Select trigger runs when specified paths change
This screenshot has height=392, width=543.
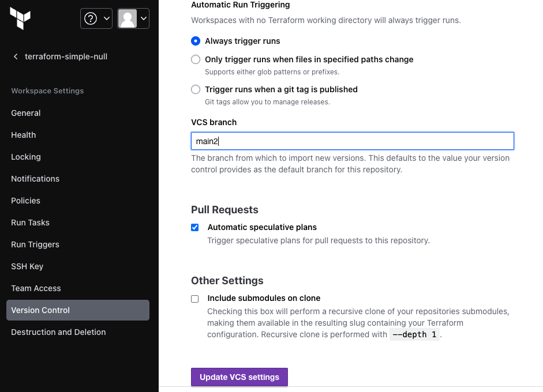[x=196, y=59]
